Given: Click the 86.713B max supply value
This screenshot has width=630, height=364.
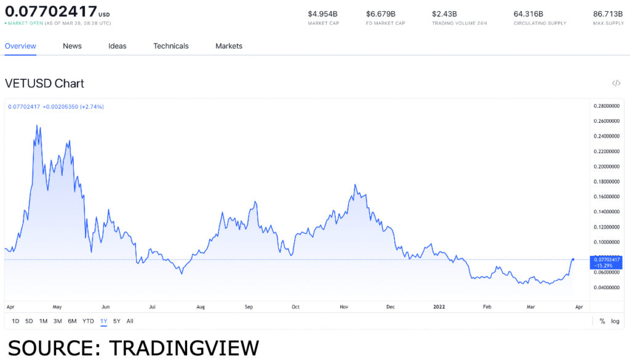Looking at the screenshot, I should (x=608, y=14).
